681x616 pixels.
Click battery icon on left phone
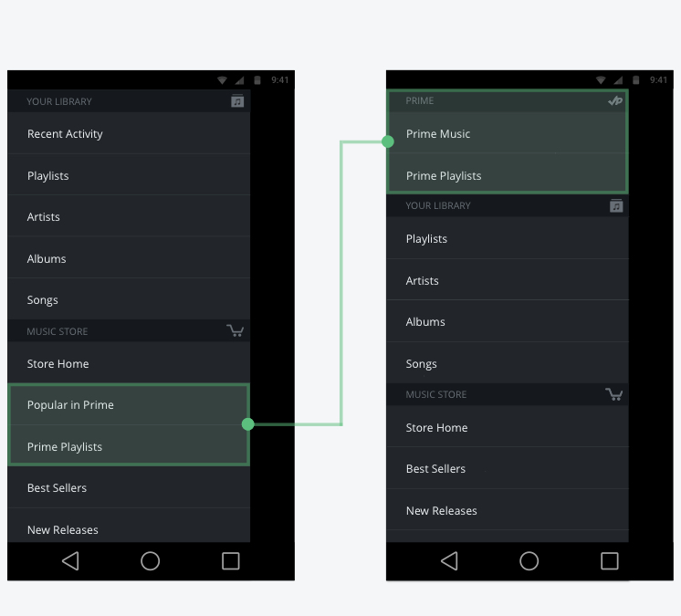257,80
